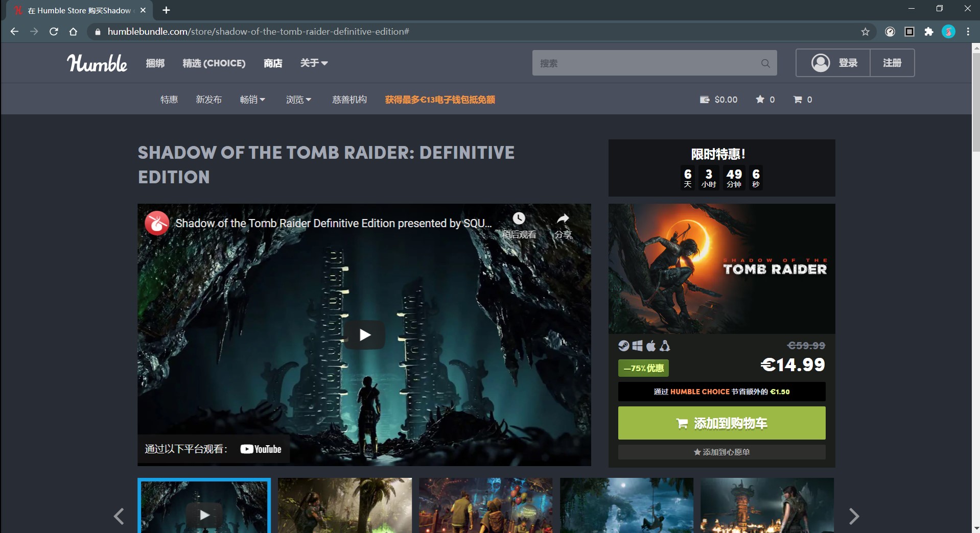Select the festival crowd screenshot thumbnail
The width and height of the screenshot is (980, 533).
[485, 505]
